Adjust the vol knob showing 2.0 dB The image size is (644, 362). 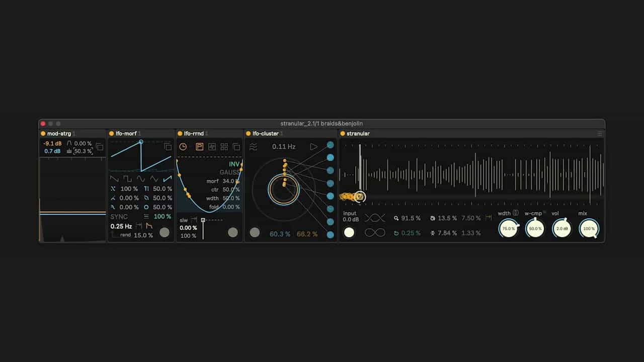(x=562, y=229)
